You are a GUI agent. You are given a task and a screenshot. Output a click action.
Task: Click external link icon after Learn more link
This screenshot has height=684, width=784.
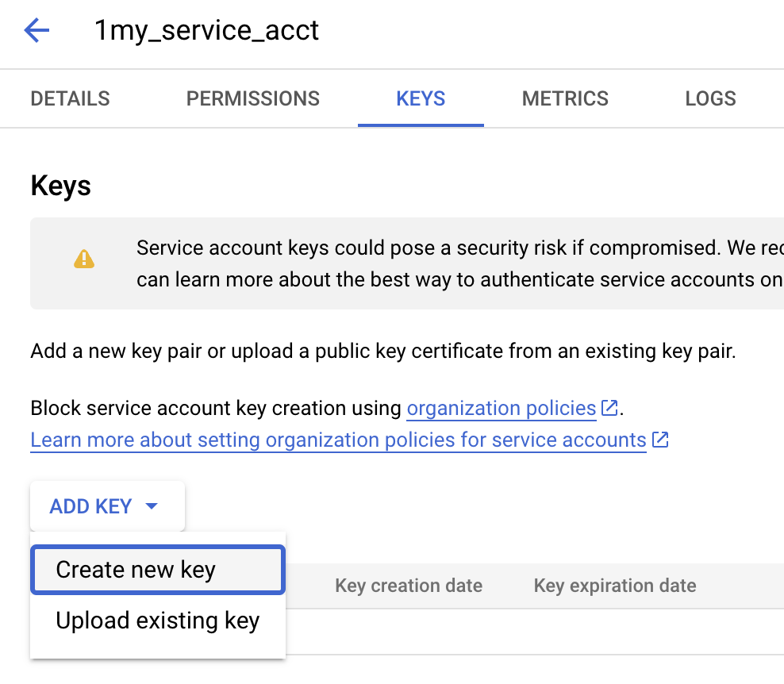(660, 440)
